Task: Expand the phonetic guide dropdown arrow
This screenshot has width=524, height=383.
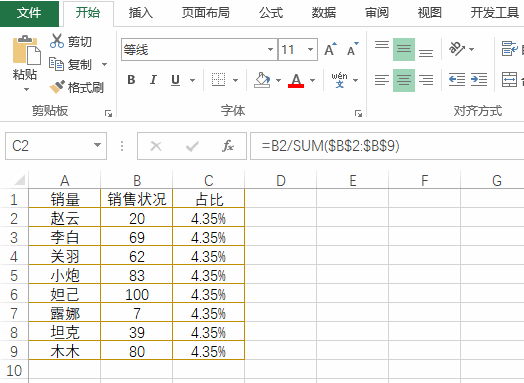Action: point(355,80)
